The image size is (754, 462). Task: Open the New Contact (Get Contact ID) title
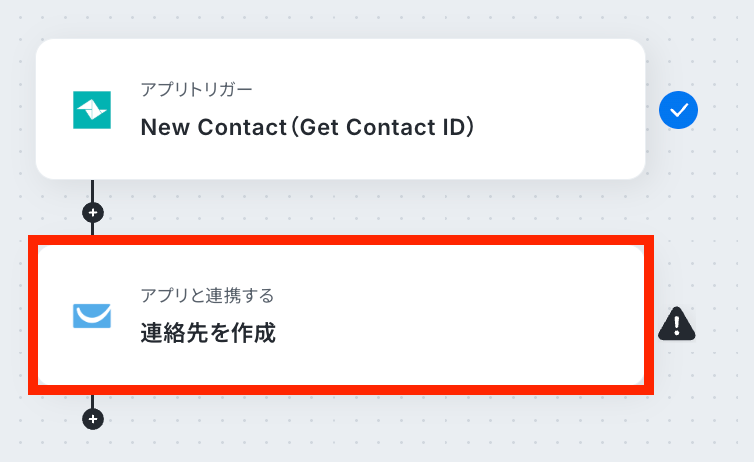tap(306, 127)
